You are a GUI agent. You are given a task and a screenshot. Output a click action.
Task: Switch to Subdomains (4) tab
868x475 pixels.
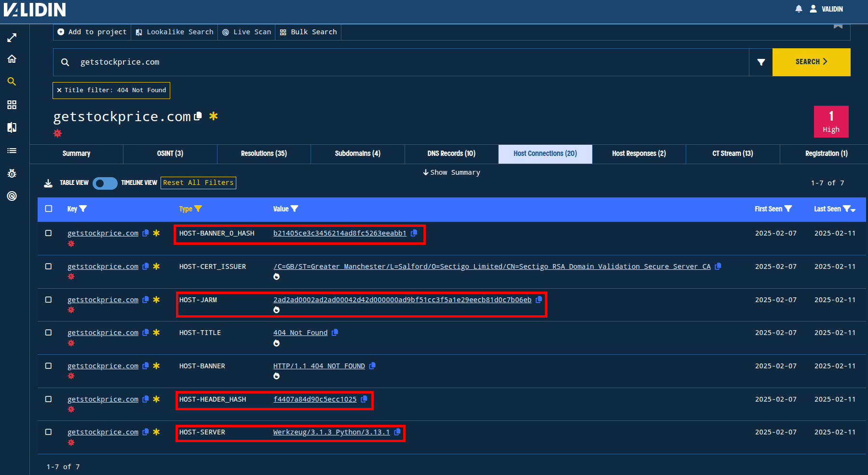[x=358, y=154]
